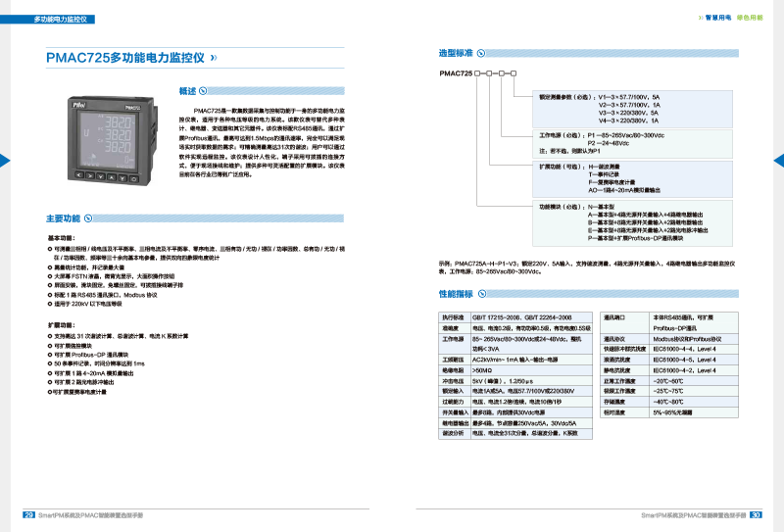The image size is (784, 532).
Task: Click the circular icon beside the overview heading
Action: (x=203, y=91)
